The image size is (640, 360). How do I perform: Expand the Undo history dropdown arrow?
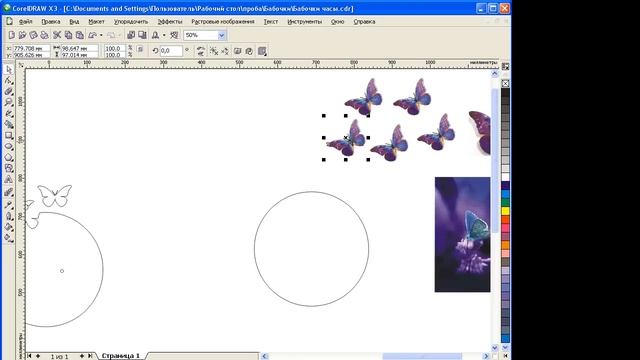[101, 35]
